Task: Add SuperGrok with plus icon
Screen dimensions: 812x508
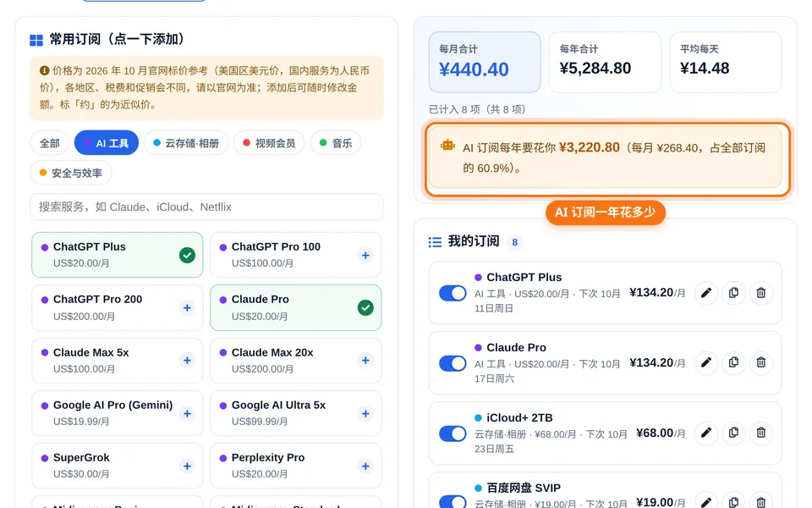Action: 187,466
